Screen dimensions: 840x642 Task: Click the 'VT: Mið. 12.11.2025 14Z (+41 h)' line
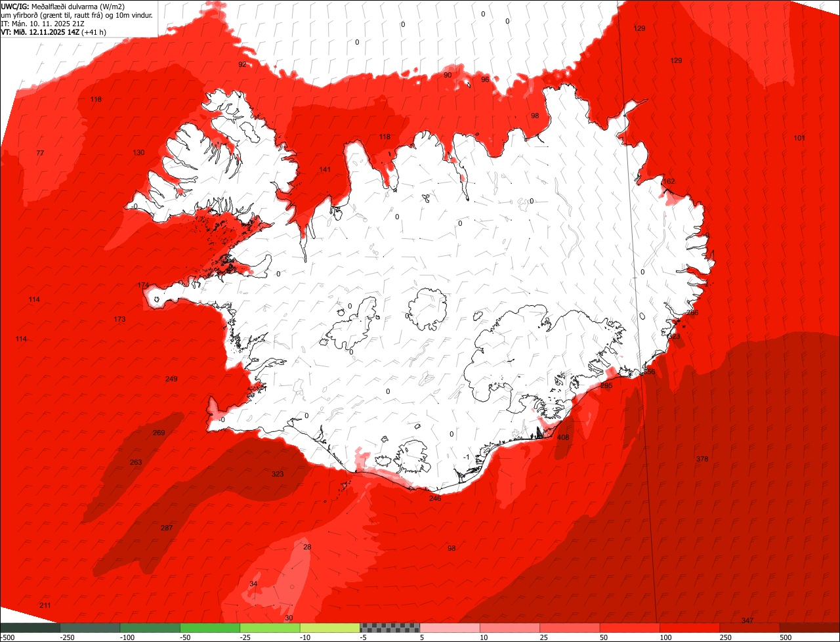click(x=54, y=32)
